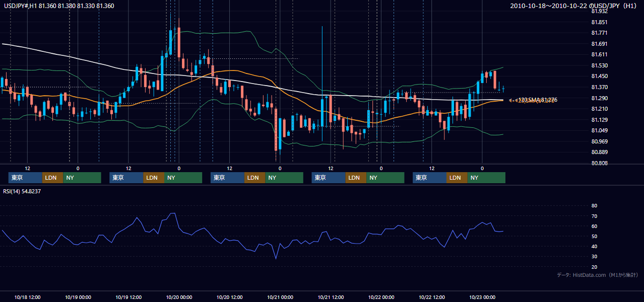Screen dimensions: 644x302
Task: Click the 10/23 00:00 time axis label
Action: (482, 297)
